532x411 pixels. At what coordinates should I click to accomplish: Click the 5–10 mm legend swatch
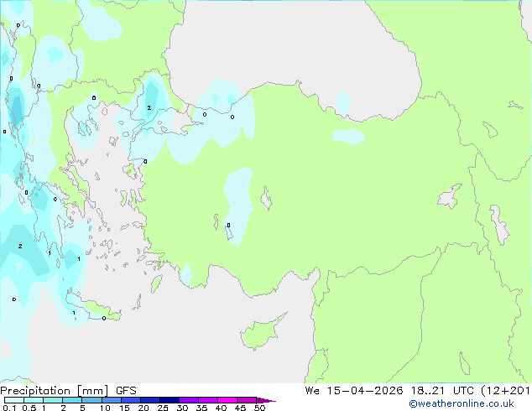point(91,400)
